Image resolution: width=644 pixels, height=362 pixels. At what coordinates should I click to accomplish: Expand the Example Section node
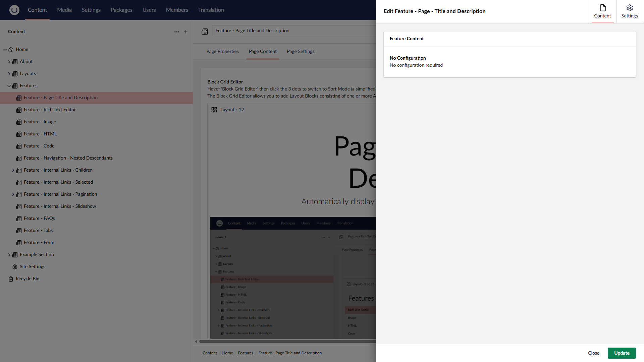click(x=9, y=255)
